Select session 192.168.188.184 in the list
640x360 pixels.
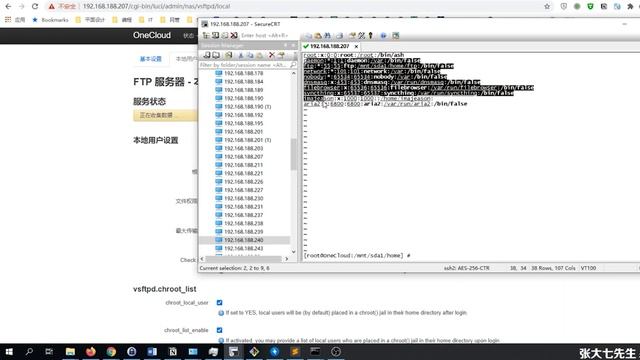pos(243,82)
